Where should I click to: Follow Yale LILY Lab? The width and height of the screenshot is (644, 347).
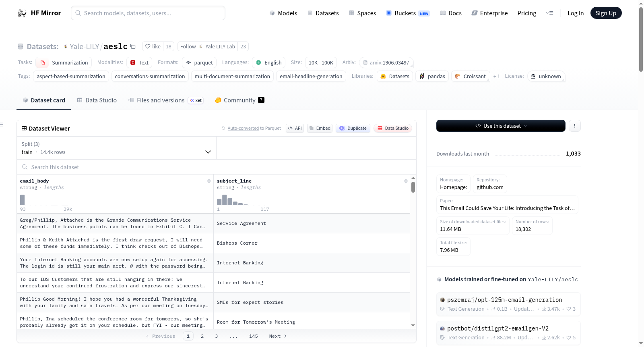coord(188,46)
